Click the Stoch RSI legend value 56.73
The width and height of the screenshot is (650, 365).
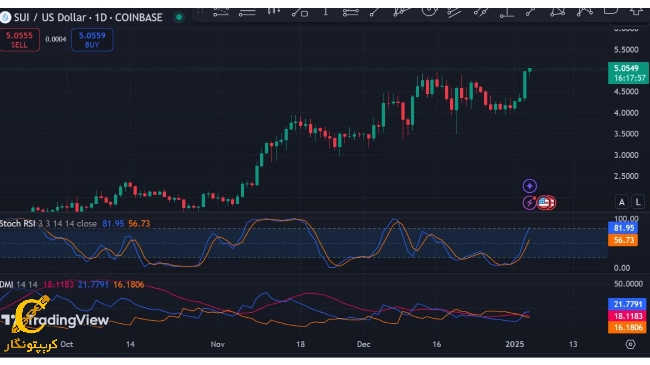[x=139, y=224]
